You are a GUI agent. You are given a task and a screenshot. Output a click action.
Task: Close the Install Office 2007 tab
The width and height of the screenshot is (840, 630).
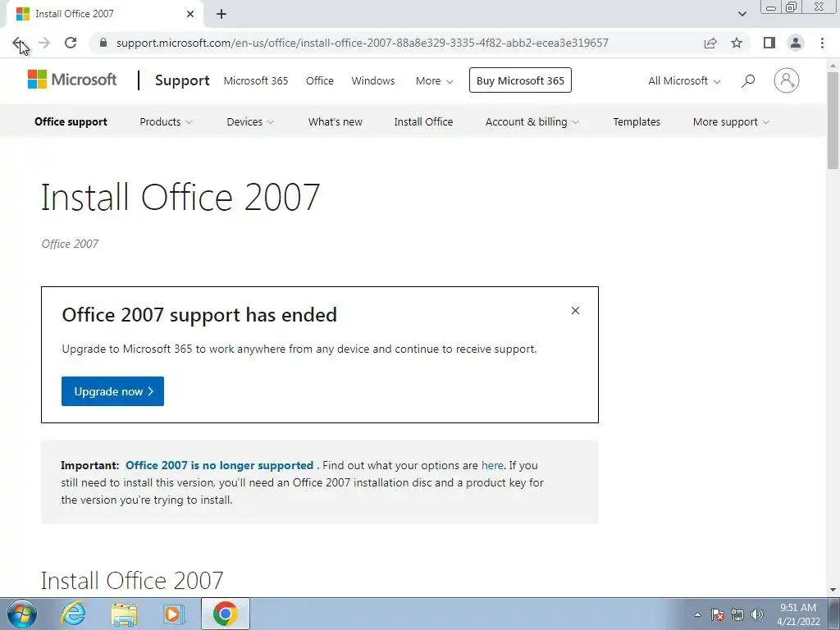click(190, 14)
